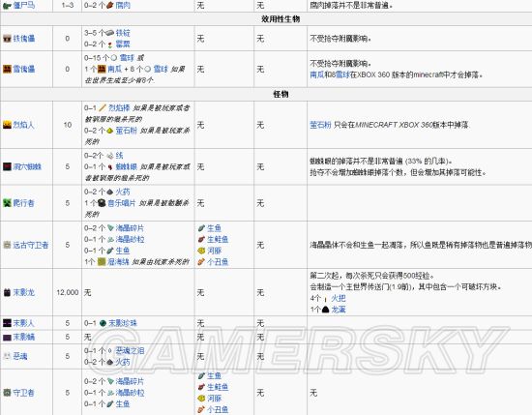Click the Blaze mob icon
Screen dimensions: 532x415
pos(7,125)
